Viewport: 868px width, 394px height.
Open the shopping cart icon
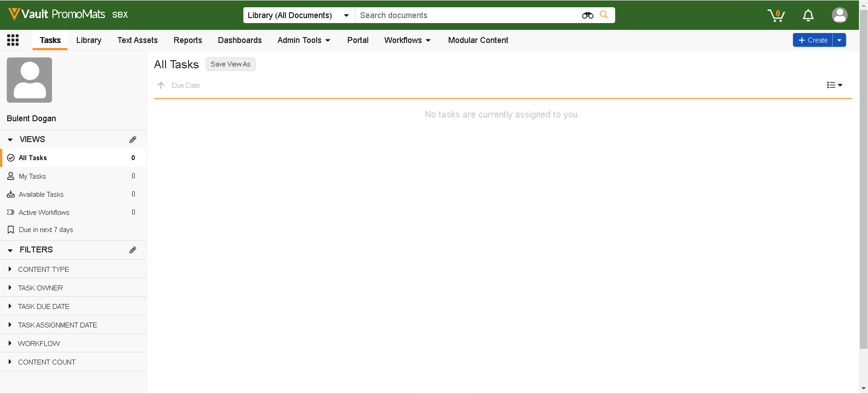click(x=776, y=15)
